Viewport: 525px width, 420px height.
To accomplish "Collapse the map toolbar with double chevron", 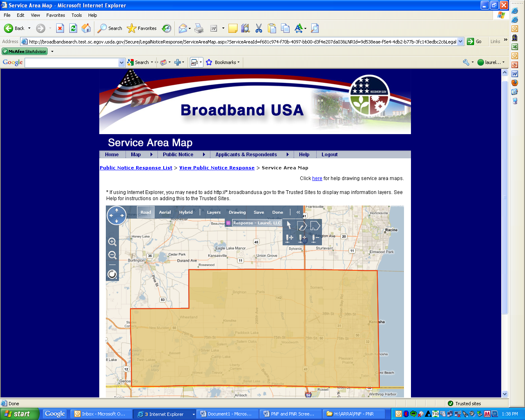I will 298,212.
